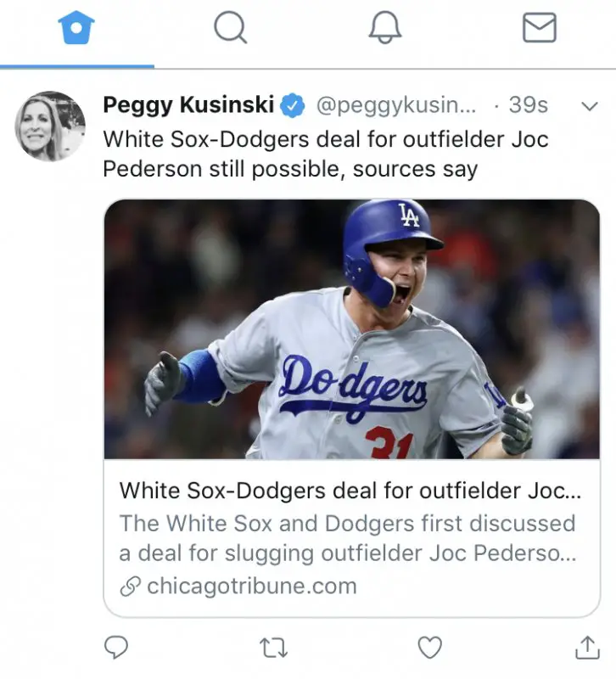Tap the @peggykusin... handle
The image size is (616, 679).
(x=396, y=106)
